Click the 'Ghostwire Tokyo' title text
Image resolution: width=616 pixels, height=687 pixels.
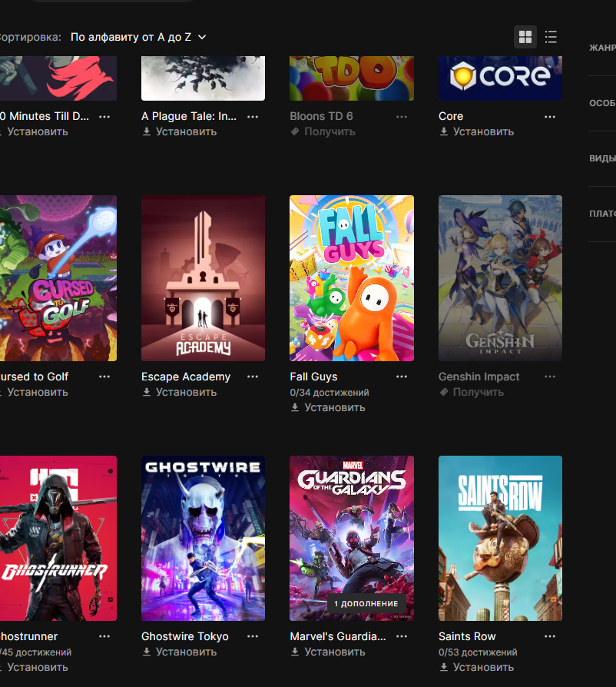[185, 636]
